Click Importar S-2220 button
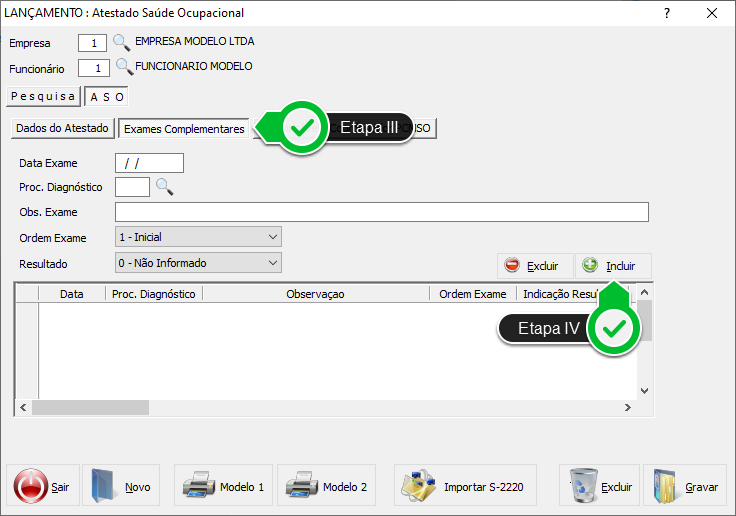The image size is (736, 516). point(465,487)
